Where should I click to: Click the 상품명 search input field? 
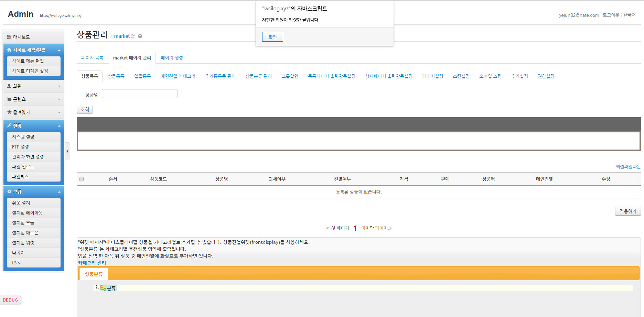[140, 94]
